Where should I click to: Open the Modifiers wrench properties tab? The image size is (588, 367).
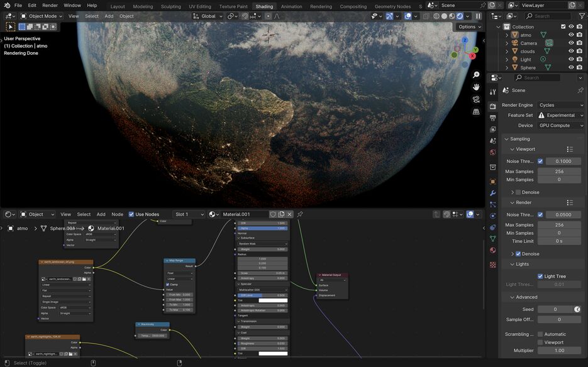[x=493, y=193]
